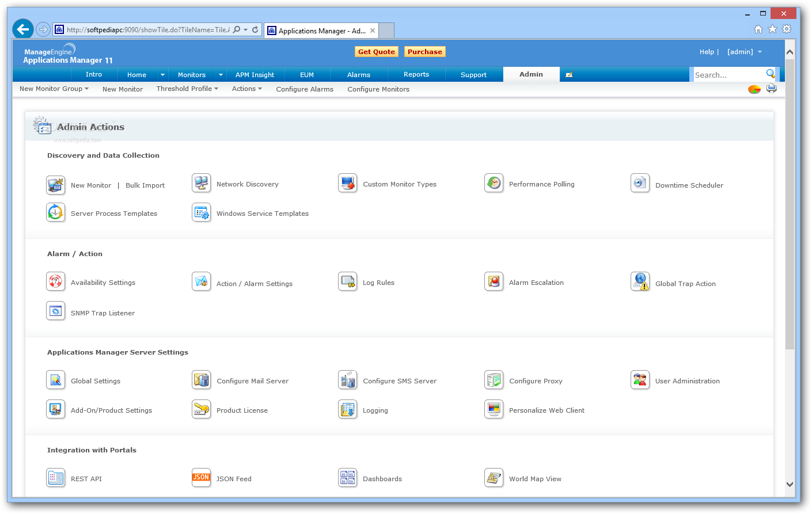Open the Custom Monitor Types icon
The height and width of the screenshot is (514, 812).
348,184
